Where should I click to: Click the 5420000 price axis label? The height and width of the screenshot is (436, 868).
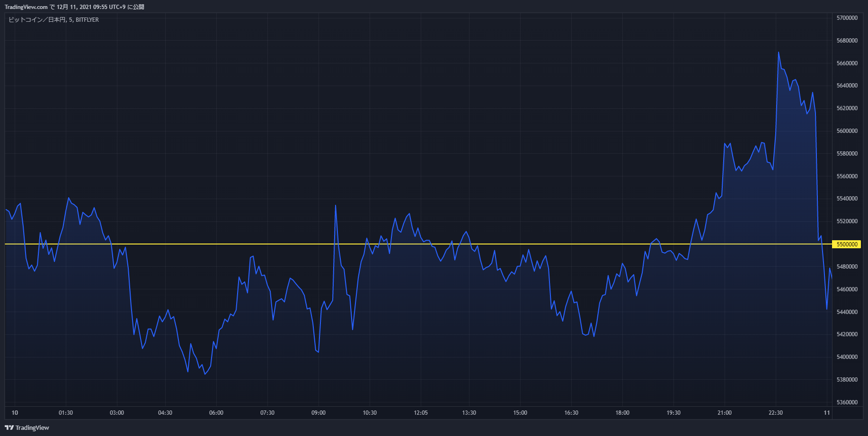tap(847, 334)
